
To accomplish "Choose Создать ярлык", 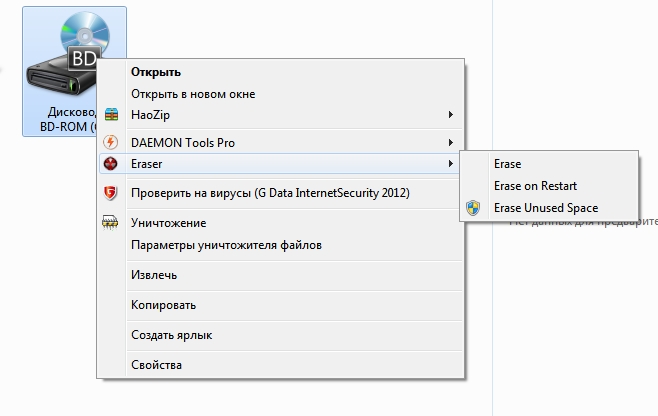I will (x=171, y=335).
